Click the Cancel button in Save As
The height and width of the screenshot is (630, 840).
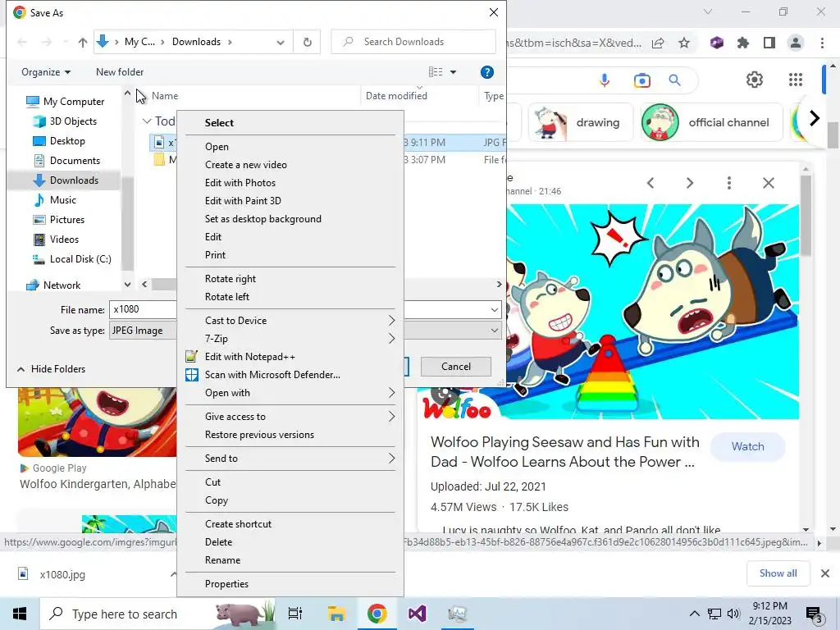pos(456,367)
